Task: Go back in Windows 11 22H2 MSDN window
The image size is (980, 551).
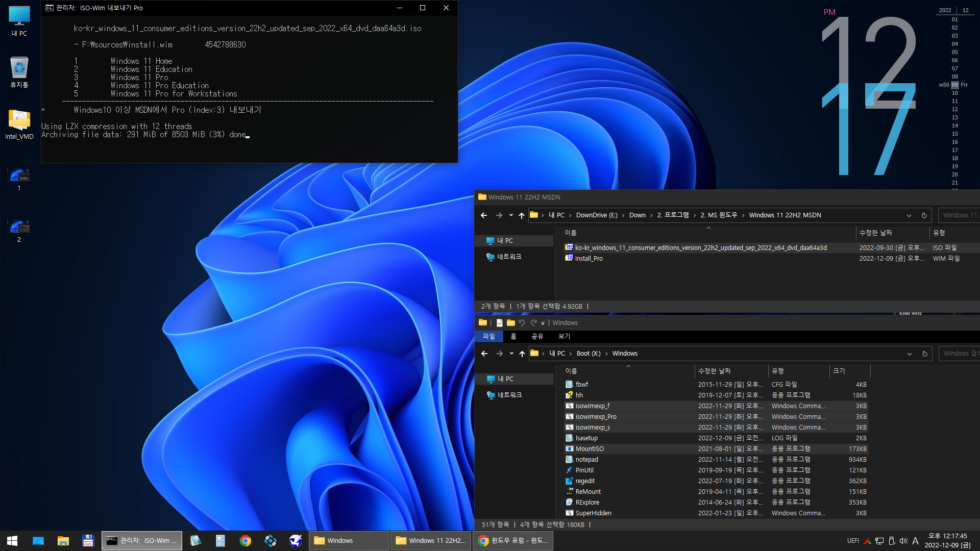Action: 484,215
